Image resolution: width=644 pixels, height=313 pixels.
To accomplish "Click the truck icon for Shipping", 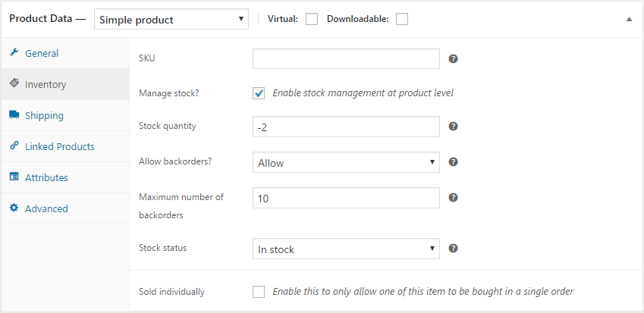I will pyautogui.click(x=14, y=115).
